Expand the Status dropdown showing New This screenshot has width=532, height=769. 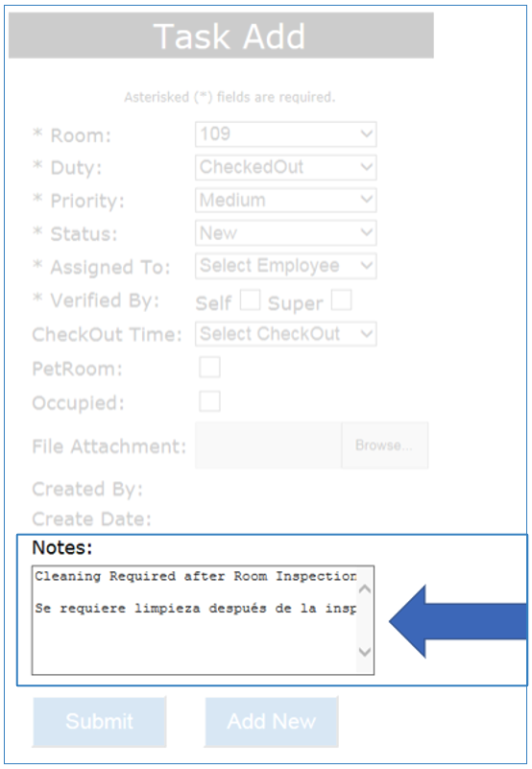[285, 233]
